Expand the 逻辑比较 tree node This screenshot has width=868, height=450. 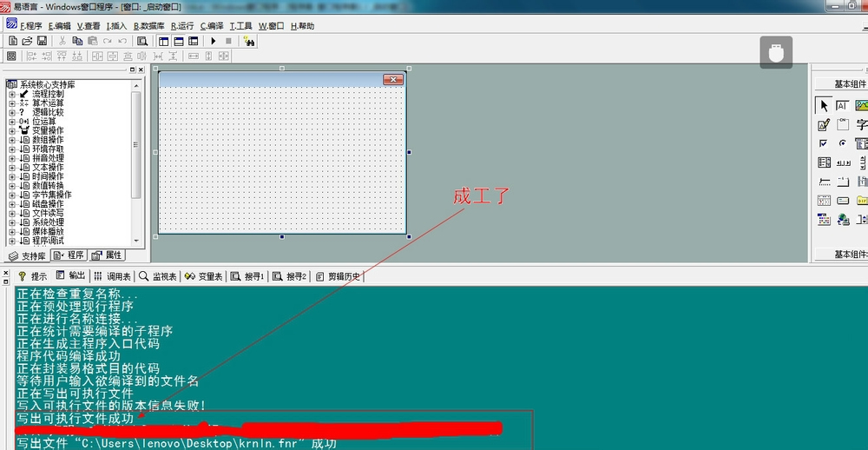click(x=12, y=113)
